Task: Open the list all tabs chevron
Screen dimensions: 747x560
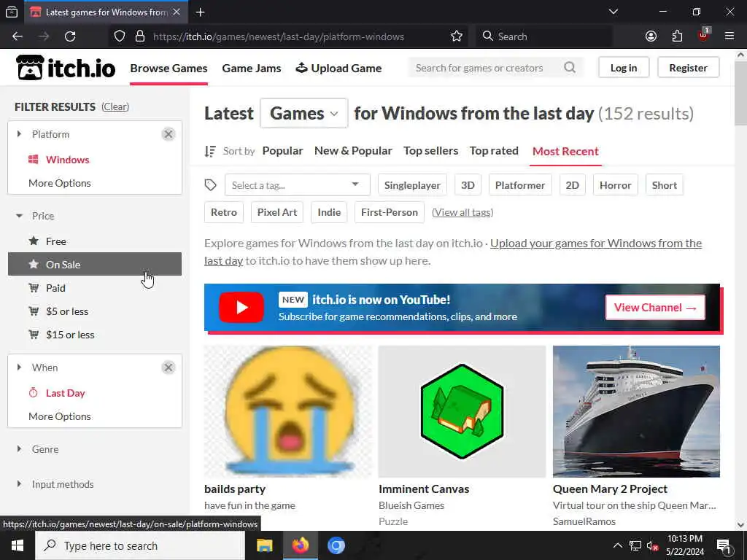Action: [x=613, y=12]
